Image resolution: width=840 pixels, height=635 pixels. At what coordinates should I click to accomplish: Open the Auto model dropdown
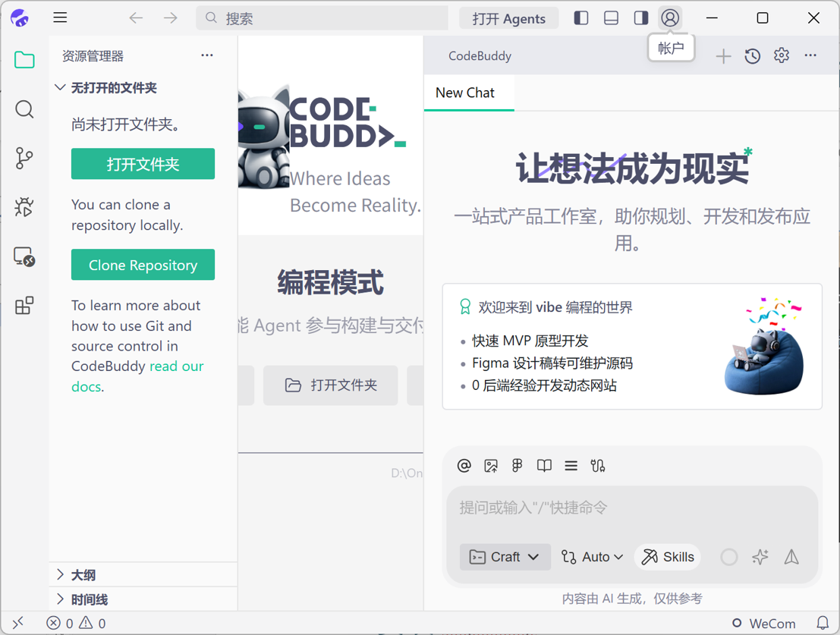592,557
